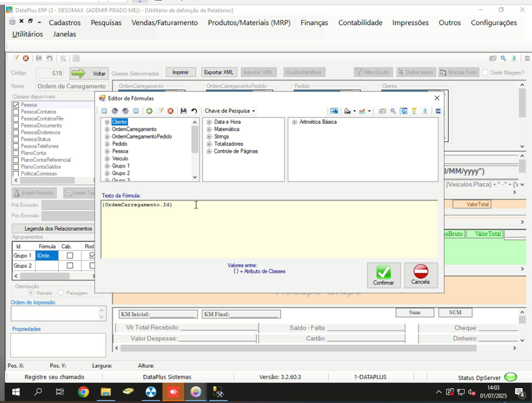Image resolution: width=532 pixels, height=403 pixels.
Task: Expand the Cliente tree node
Action: click(107, 122)
